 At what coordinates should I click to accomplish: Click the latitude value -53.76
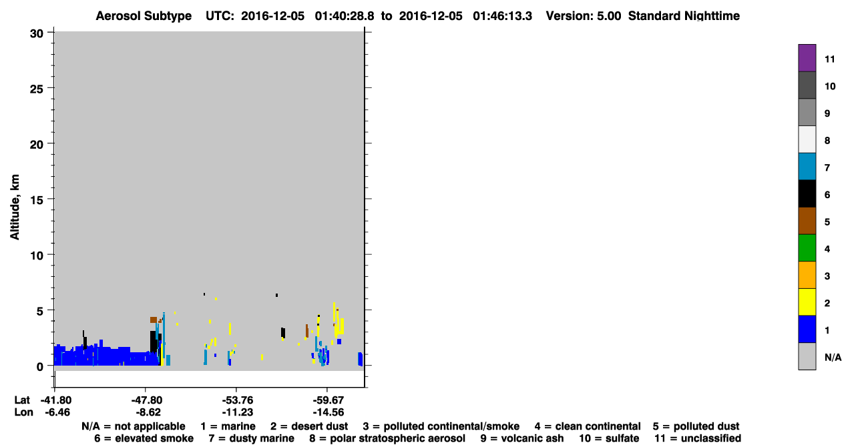click(x=237, y=400)
